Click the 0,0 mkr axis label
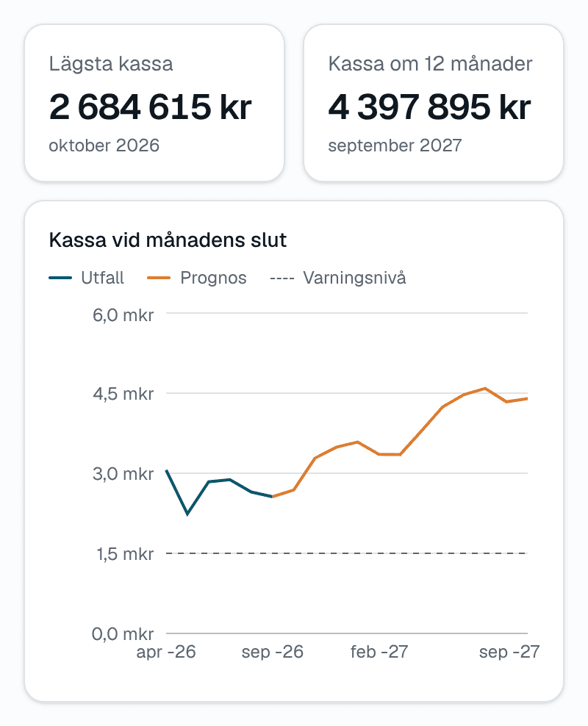Screen dimensions: 588x726 click(x=123, y=633)
